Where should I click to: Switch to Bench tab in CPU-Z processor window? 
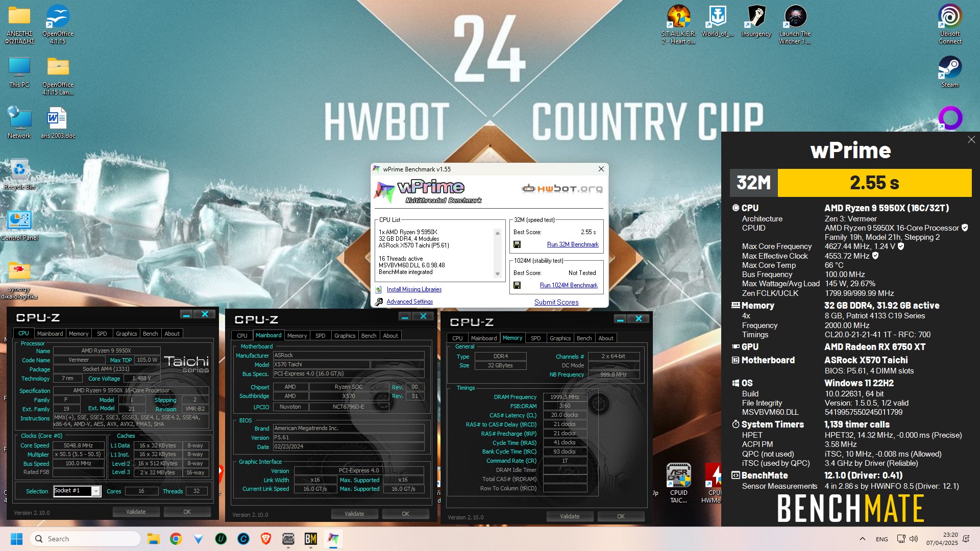(x=150, y=334)
